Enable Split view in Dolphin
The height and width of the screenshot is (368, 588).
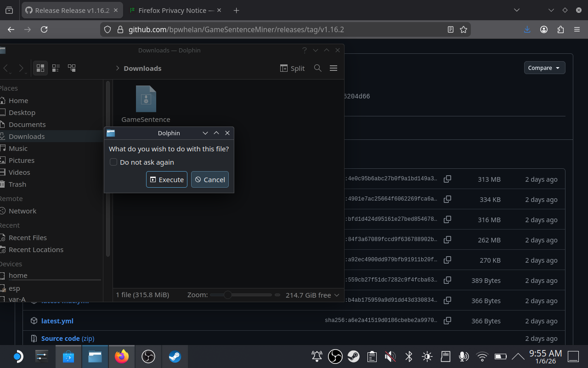[x=292, y=68]
